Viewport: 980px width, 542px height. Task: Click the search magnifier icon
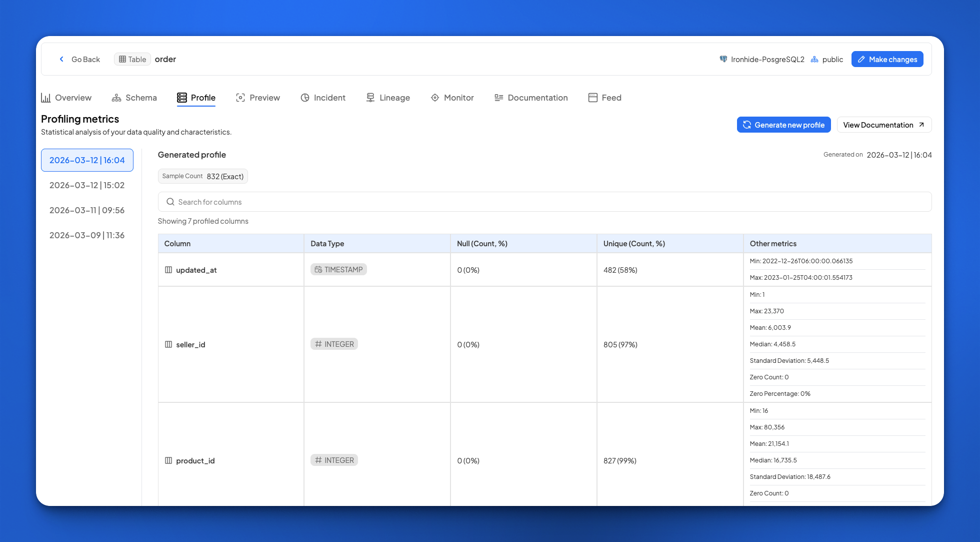pos(170,202)
